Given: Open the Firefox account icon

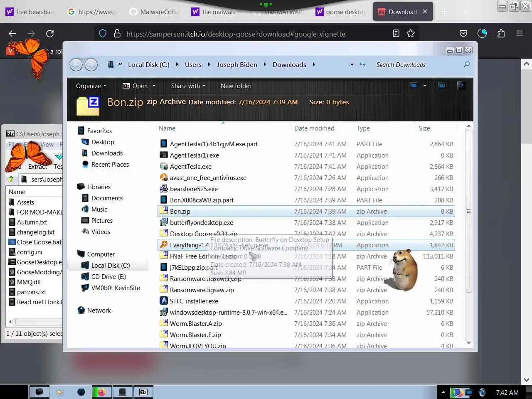Looking at the screenshot, I should point(482,34).
